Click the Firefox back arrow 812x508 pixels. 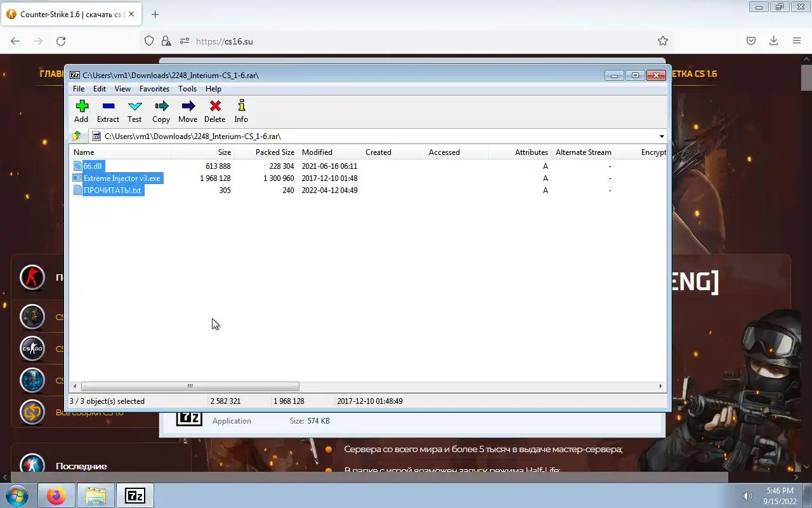(x=15, y=41)
